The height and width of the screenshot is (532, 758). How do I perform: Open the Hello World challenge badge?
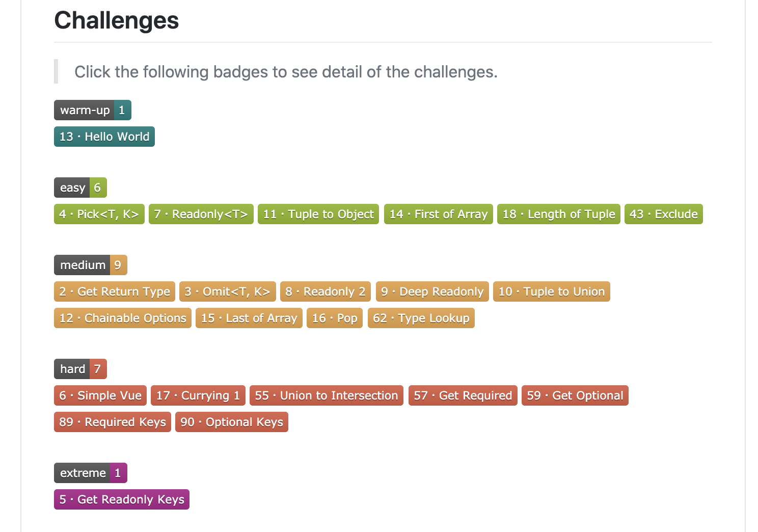104,137
